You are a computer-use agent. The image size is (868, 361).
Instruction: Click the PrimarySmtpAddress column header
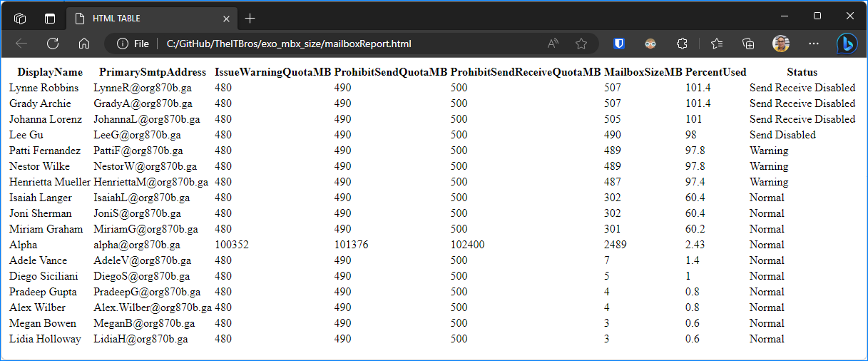[x=153, y=72]
